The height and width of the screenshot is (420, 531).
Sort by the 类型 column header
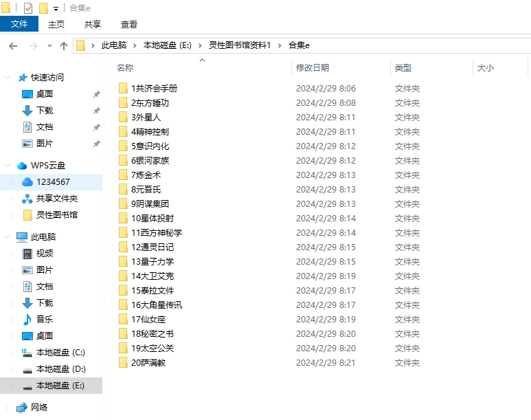tap(403, 68)
